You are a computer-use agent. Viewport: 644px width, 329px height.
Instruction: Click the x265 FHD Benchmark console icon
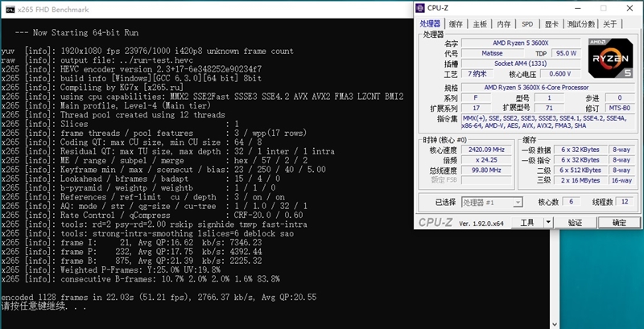[x=10, y=10]
